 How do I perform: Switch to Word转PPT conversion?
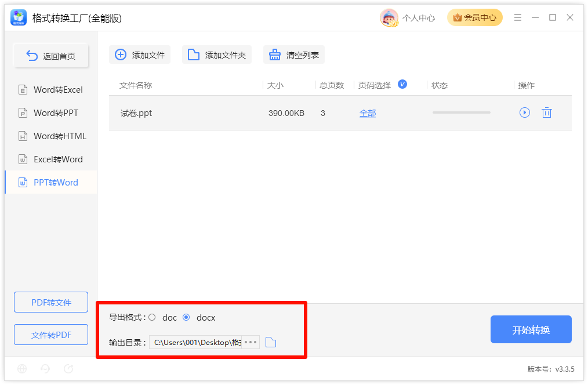[51, 113]
